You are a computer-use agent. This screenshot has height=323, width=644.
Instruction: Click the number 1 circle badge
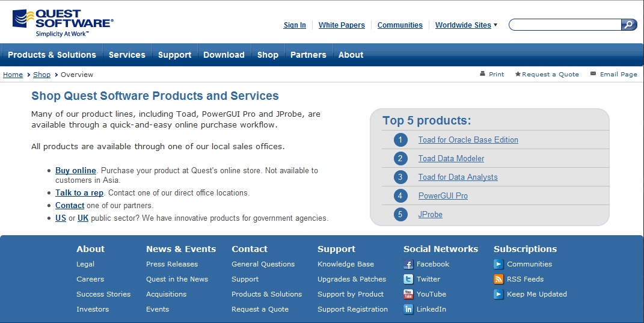[x=400, y=140]
